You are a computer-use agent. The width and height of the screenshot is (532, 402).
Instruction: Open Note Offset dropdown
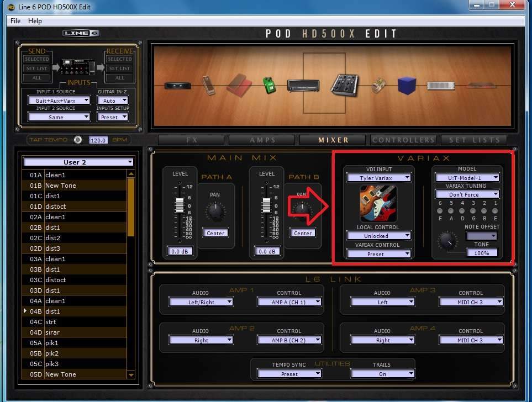click(482, 235)
